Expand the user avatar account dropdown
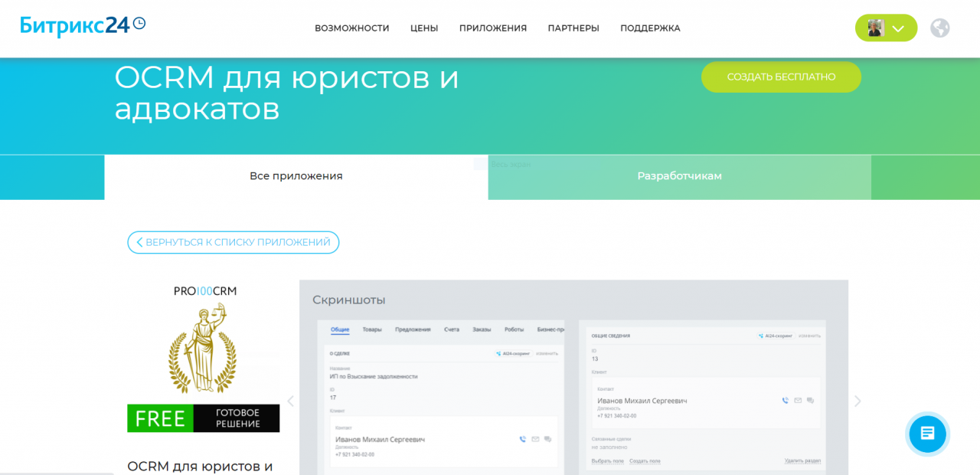The height and width of the screenshot is (475, 980). [886, 28]
